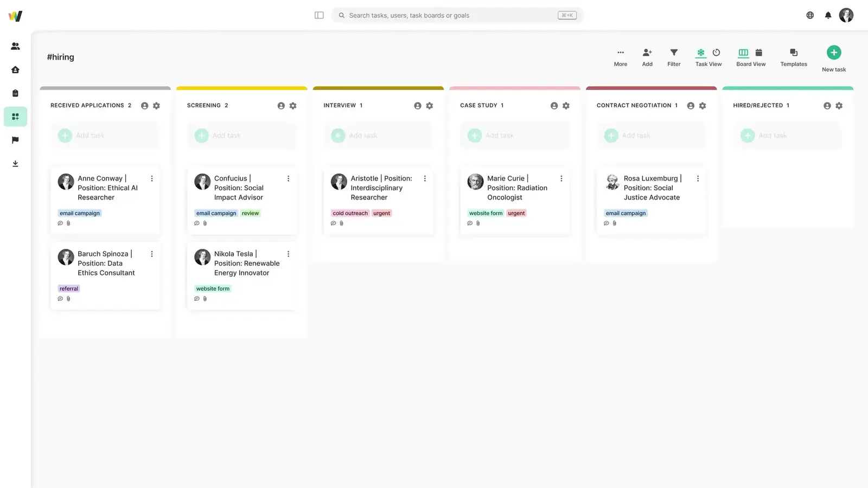Open settings gear for Screening column
This screenshot has width=868, height=488.
click(x=293, y=106)
